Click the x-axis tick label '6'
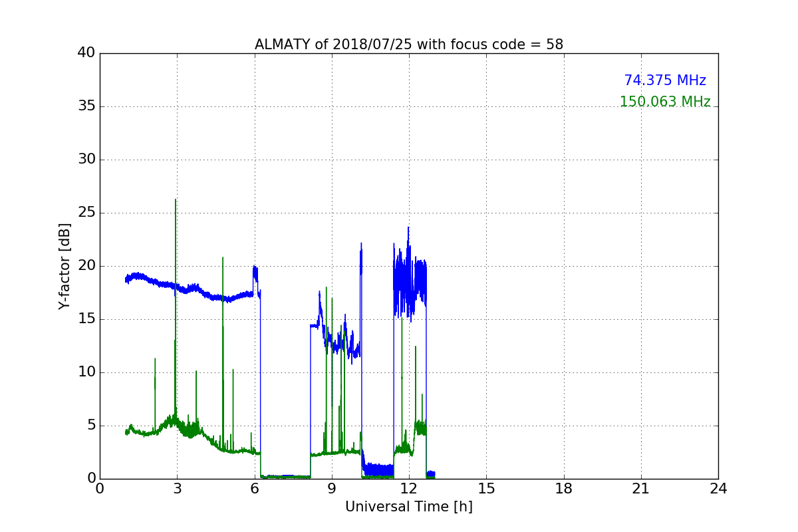798x532 pixels. [x=255, y=488]
